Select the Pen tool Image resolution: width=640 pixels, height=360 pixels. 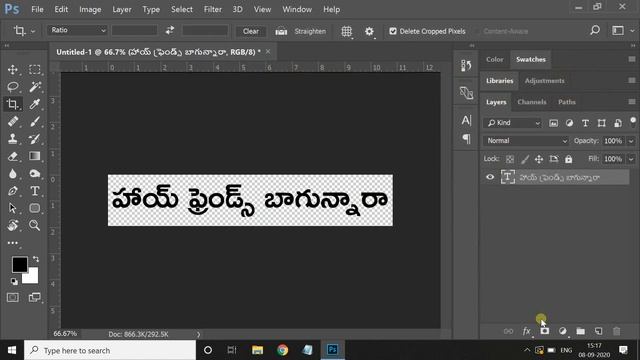[x=13, y=191]
